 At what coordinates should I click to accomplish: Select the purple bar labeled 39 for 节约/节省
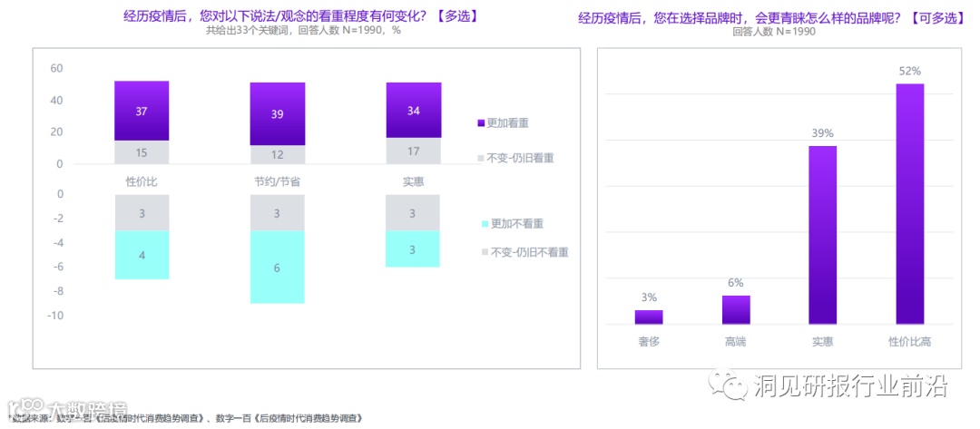tap(278, 114)
